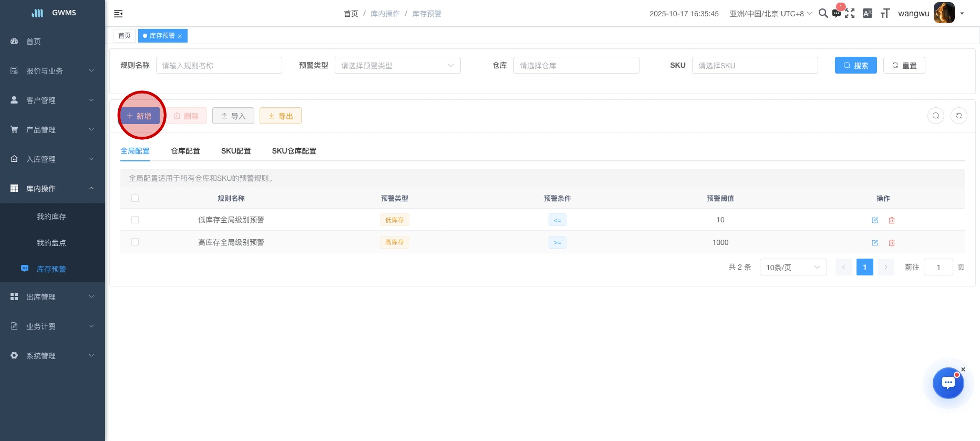Edit the 低库存全局级别预警 rule
Screen dimensions: 980x441
click(x=875, y=220)
